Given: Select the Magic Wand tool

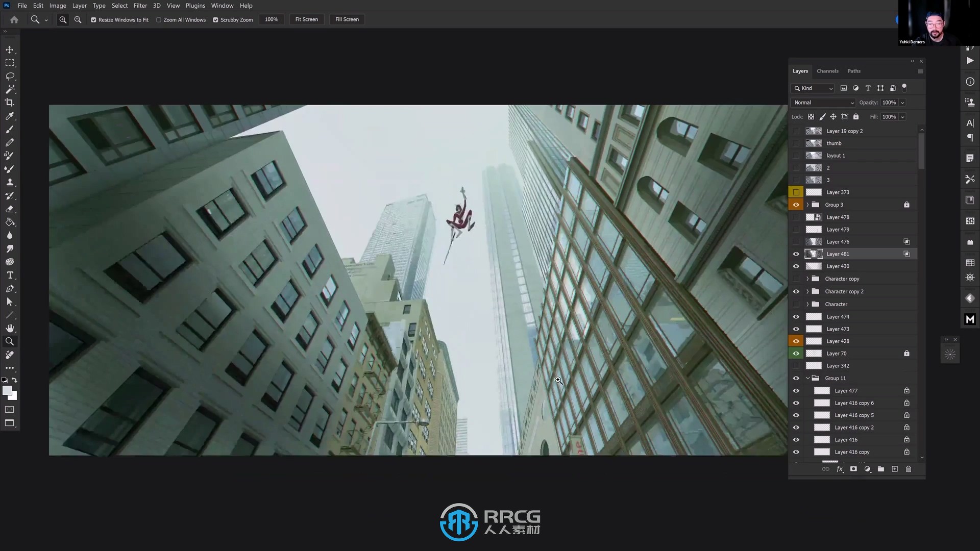Looking at the screenshot, I should 10,89.
